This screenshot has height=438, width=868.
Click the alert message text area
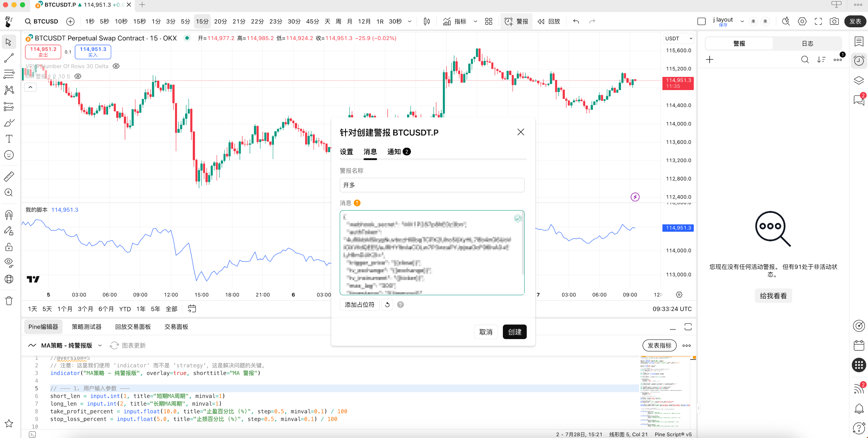(432, 252)
